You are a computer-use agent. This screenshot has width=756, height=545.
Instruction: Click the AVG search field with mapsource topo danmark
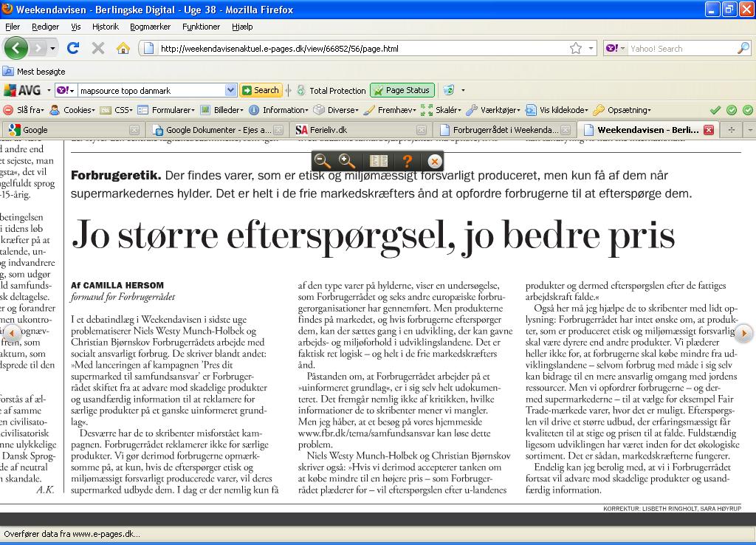point(151,90)
